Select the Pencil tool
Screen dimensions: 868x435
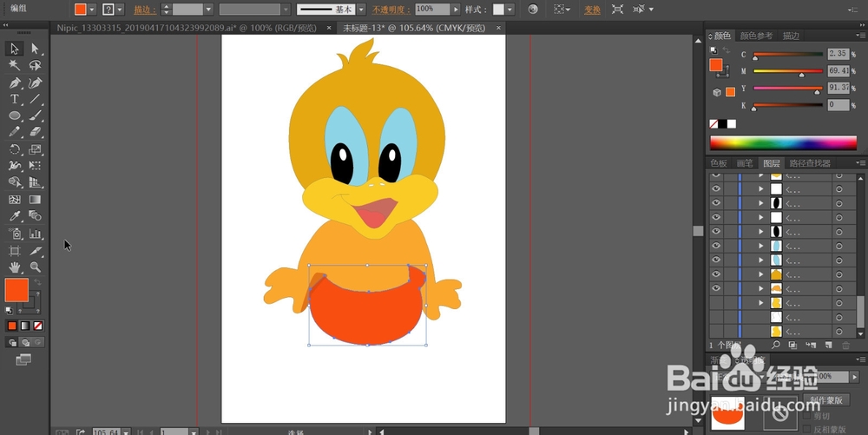15,132
